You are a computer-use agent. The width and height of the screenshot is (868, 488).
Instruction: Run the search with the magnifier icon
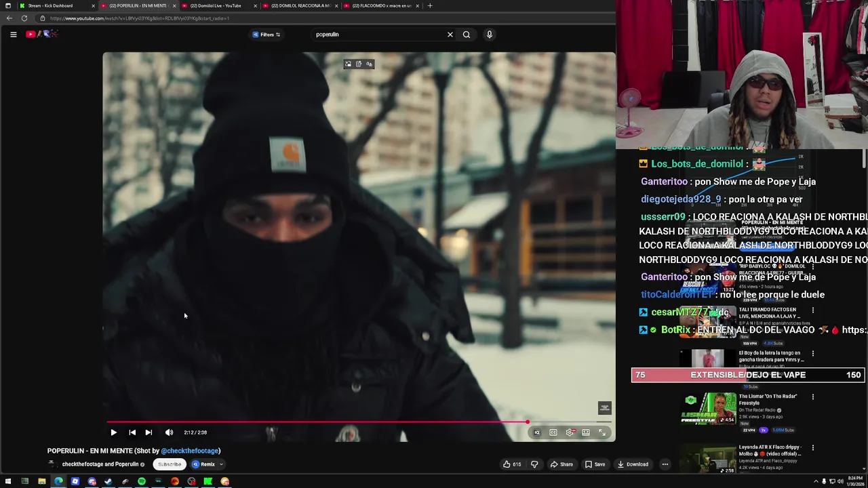coord(467,35)
